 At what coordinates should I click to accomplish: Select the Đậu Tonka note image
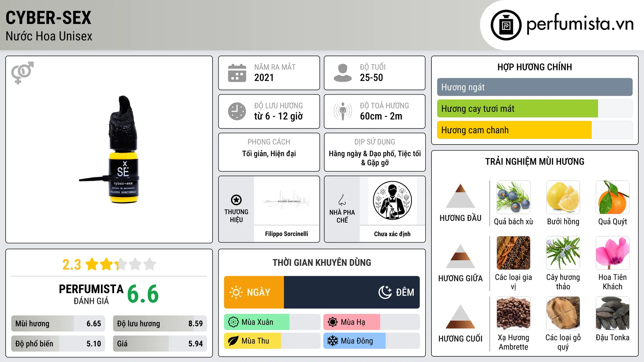pyautogui.click(x=613, y=313)
